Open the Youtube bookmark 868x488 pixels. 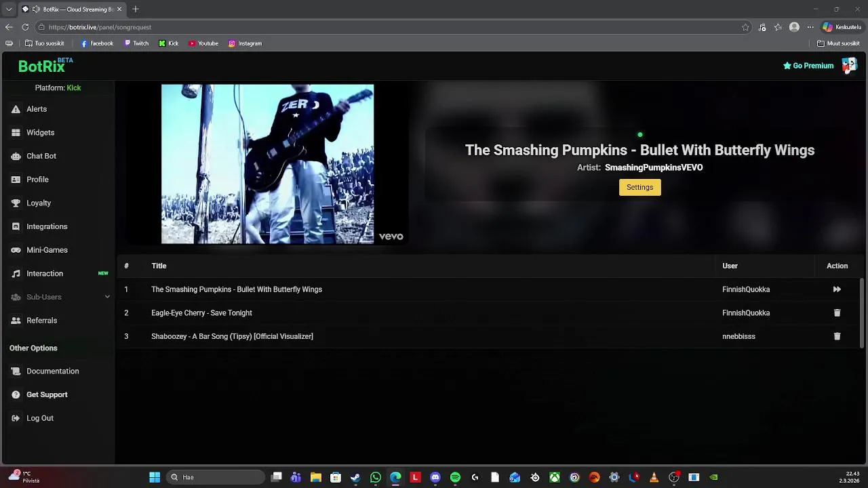(203, 43)
